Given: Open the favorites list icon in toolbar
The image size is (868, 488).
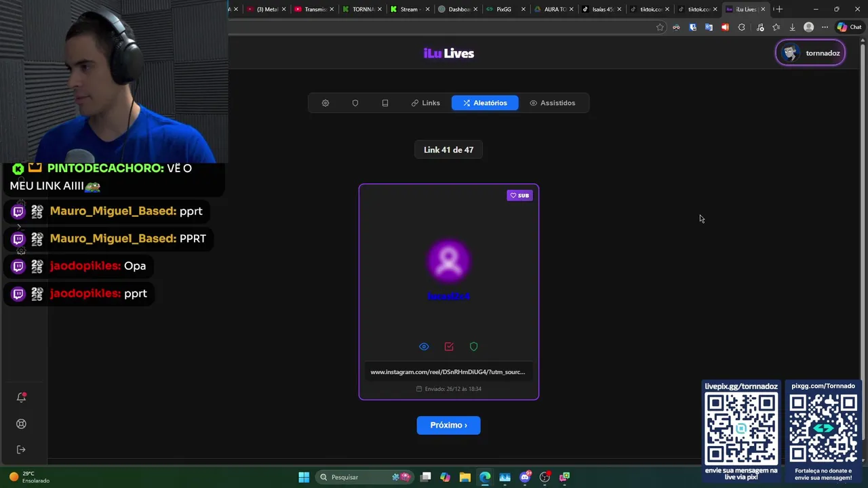Looking at the screenshot, I should click(x=776, y=27).
